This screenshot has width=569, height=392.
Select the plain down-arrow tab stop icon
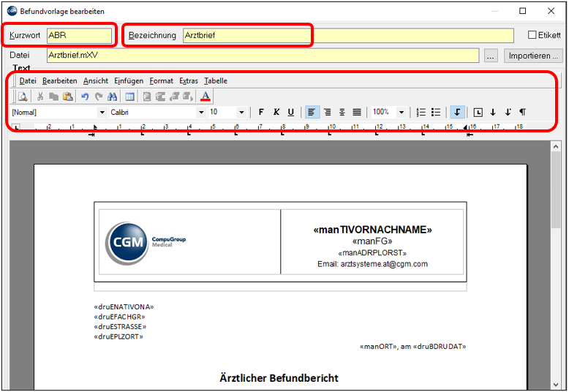coord(493,112)
